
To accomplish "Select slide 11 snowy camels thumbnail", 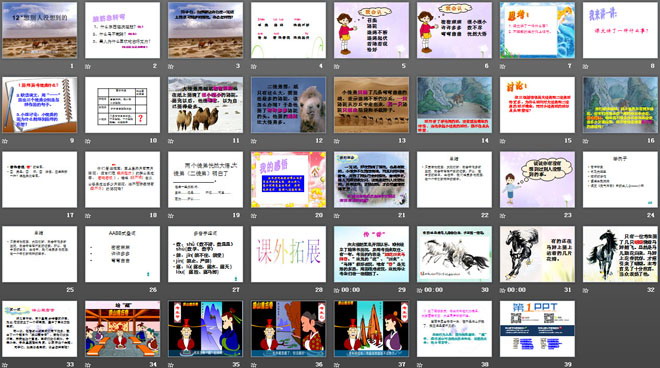I will click(205, 104).
